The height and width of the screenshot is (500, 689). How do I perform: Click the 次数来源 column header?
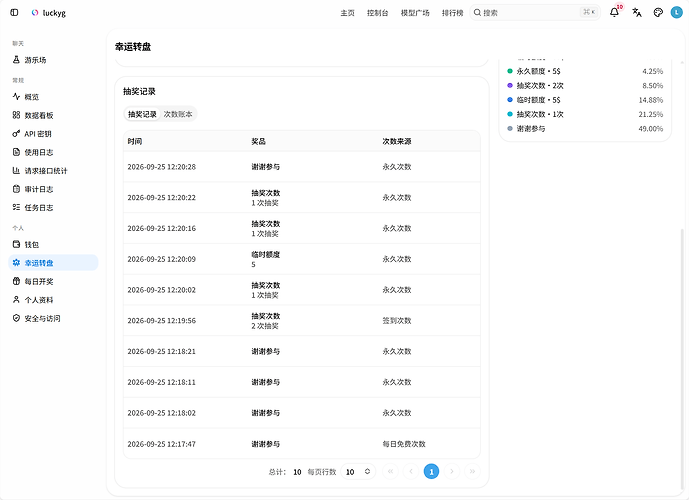coord(397,141)
